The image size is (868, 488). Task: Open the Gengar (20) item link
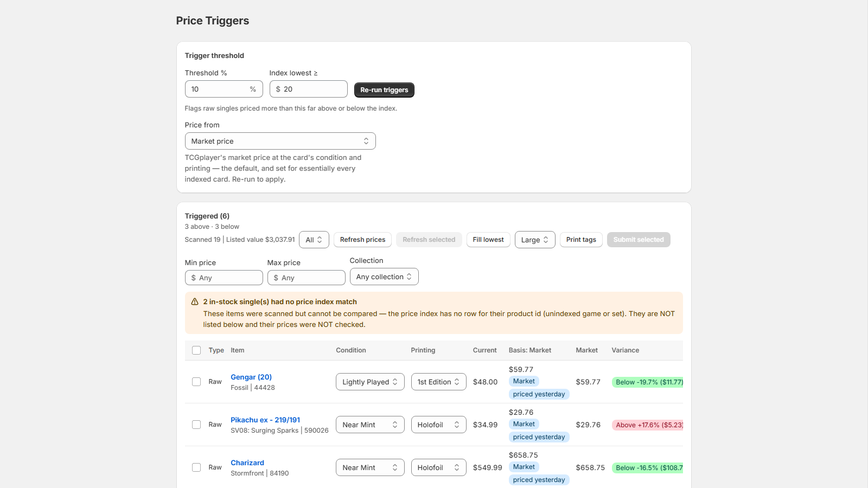pos(251,377)
